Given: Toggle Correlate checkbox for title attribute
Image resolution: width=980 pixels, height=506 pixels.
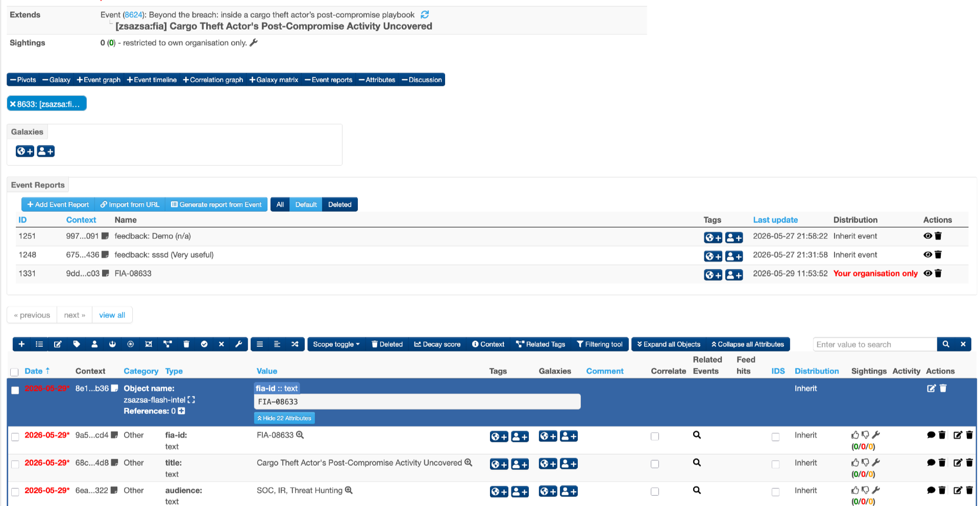Looking at the screenshot, I should click(x=655, y=464).
